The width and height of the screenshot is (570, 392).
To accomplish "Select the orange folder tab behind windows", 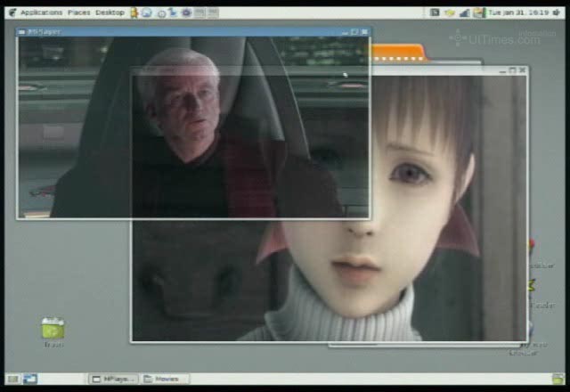I will point(398,53).
